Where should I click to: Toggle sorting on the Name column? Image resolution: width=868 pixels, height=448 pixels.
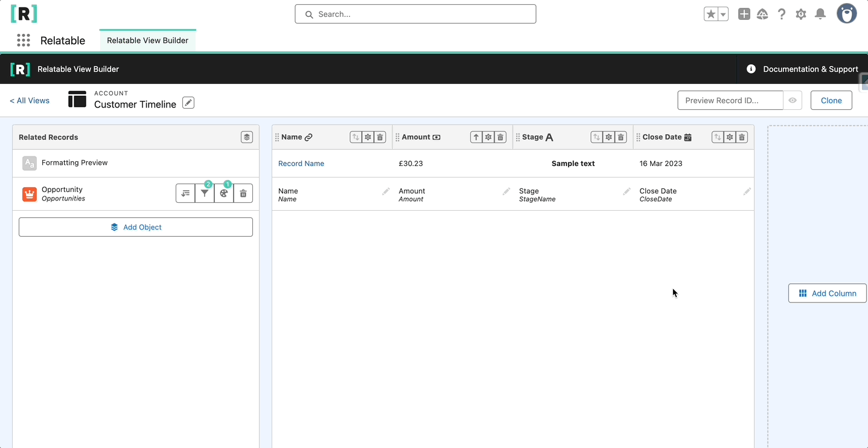[356, 137]
